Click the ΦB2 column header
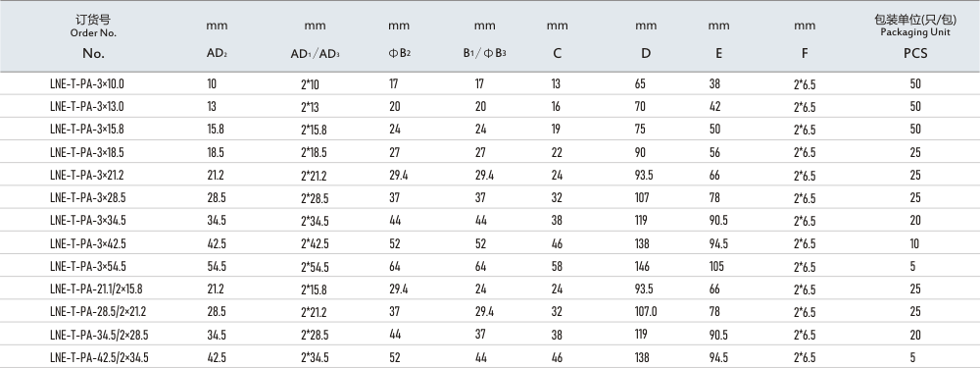Screen dimensions: 980x368 (400, 53)
